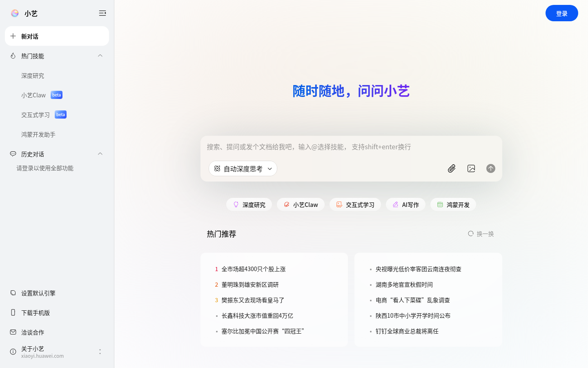Open topic 湖南多地官宣秋假时间
Screen dimensions: 588x368
[404, 285]
